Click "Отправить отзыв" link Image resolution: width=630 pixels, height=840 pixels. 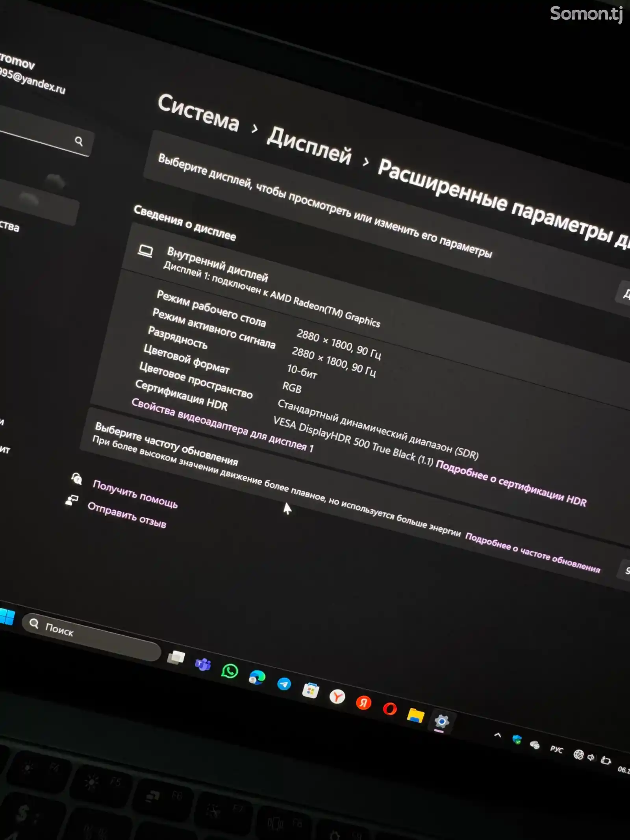pyautogui.click(x=127, y=515)
